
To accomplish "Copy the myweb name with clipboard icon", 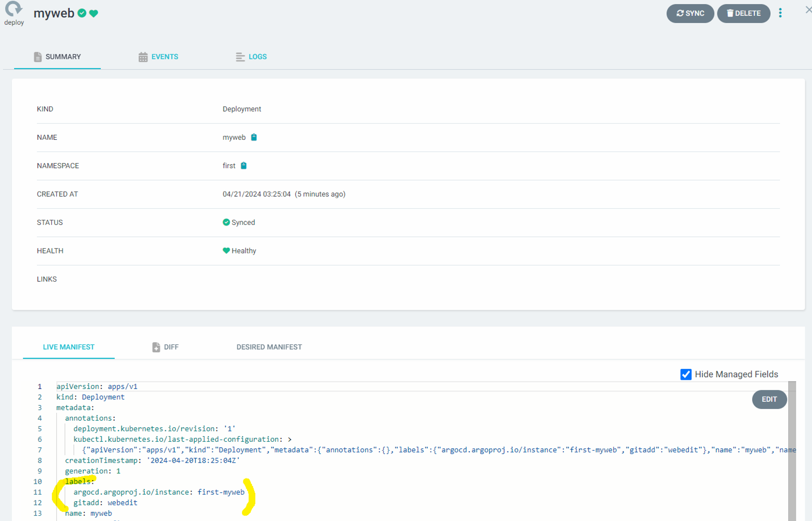I will (254, 137).
